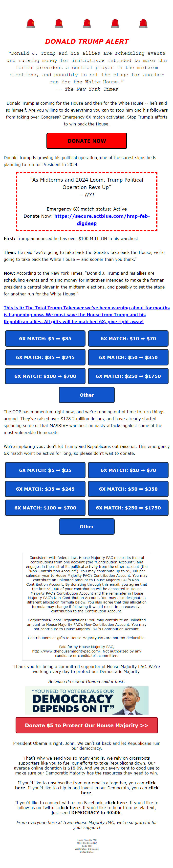Image resolution: width=173 pixels, height=868 pixels.
Task: Open the Twitter 'click here' link
Action: (69, 808)
